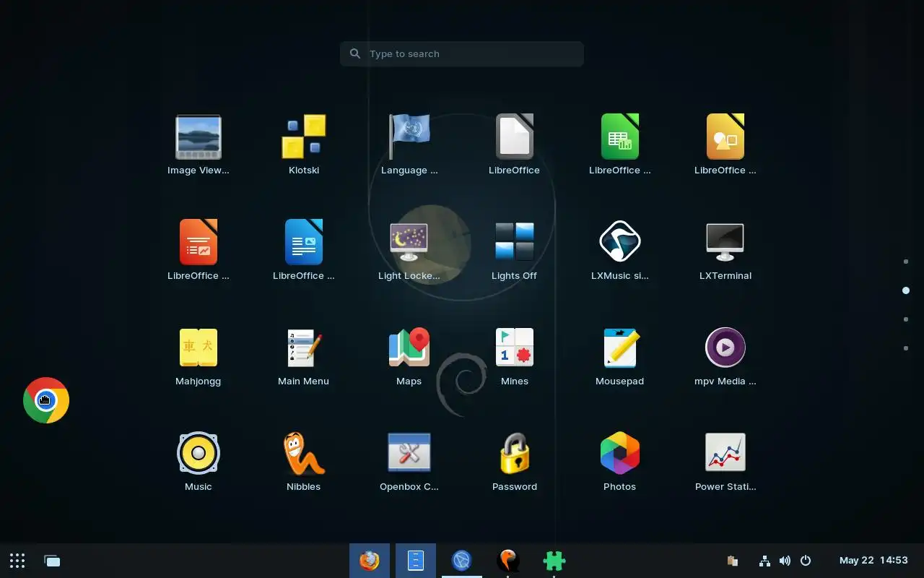The image size is (924, 578).
Task: Start the Mines game
Action: 515,348
